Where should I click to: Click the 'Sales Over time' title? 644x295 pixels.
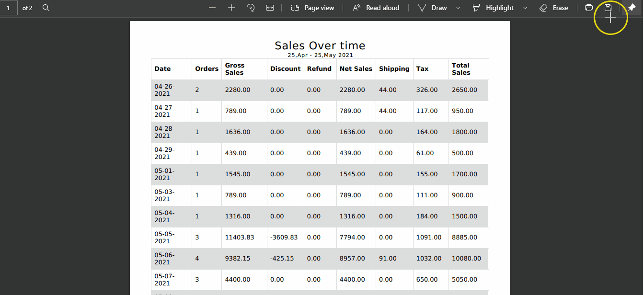[x=320, y=45]
